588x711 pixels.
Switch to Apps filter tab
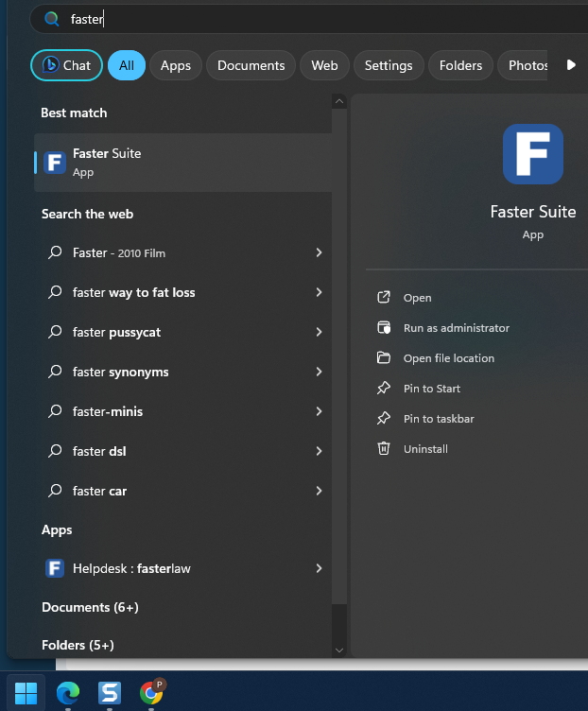[x=176, y=65]
